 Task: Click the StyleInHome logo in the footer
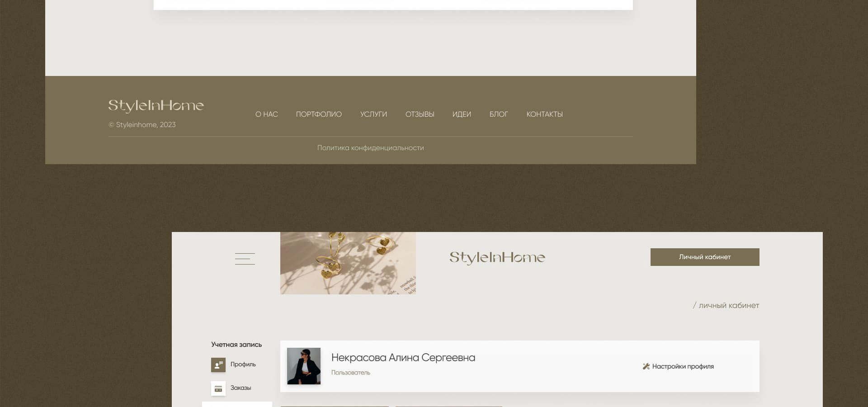tap(156, 106)
